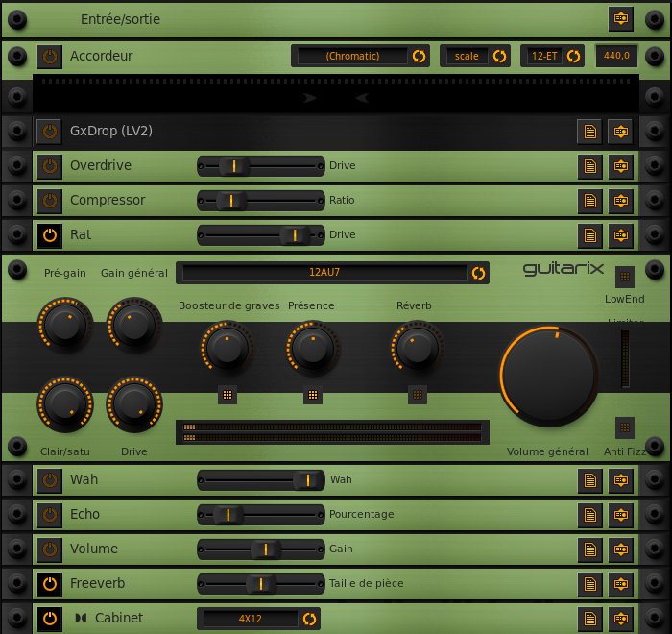Expand the Echo unit with its rack icon

click(x=620, y=515)
